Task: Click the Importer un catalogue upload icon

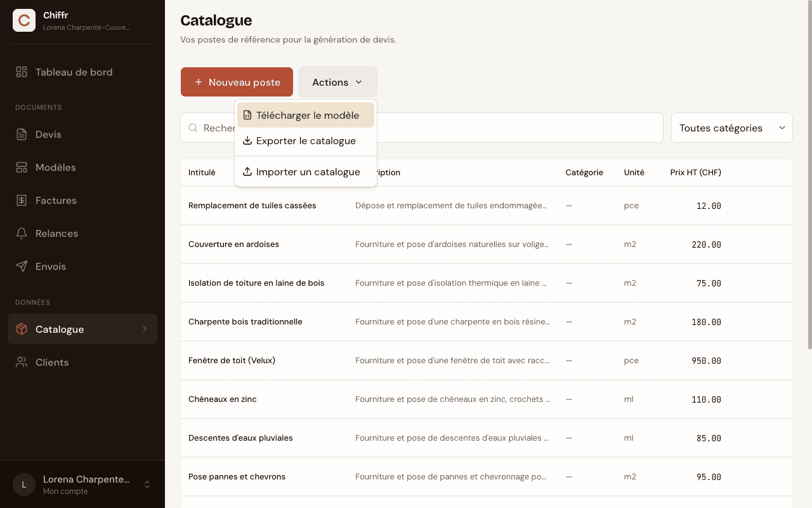Action: pyautogui.click(x=247, y=171)
